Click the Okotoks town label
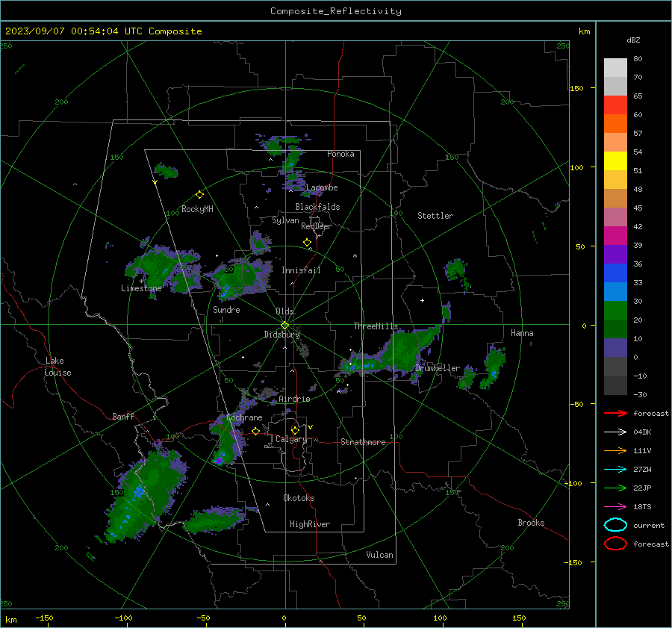 (x=299, y=498)
